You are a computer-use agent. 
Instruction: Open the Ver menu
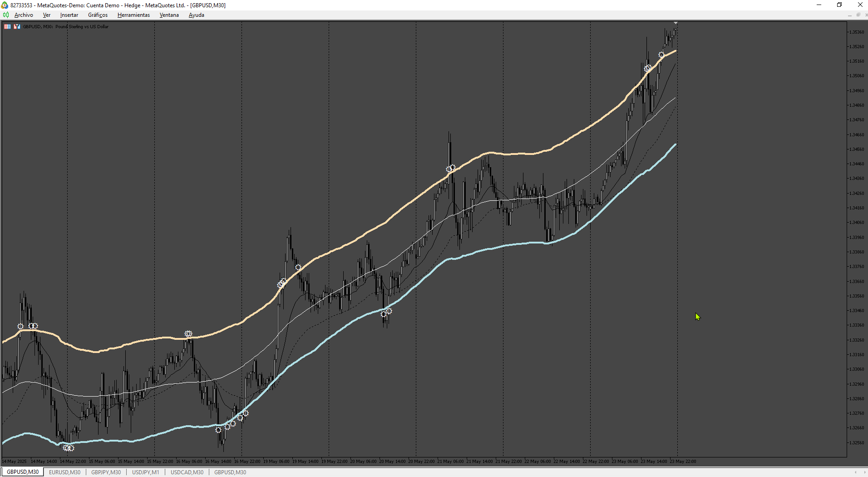pyautogui.click(x=46, y=15)
